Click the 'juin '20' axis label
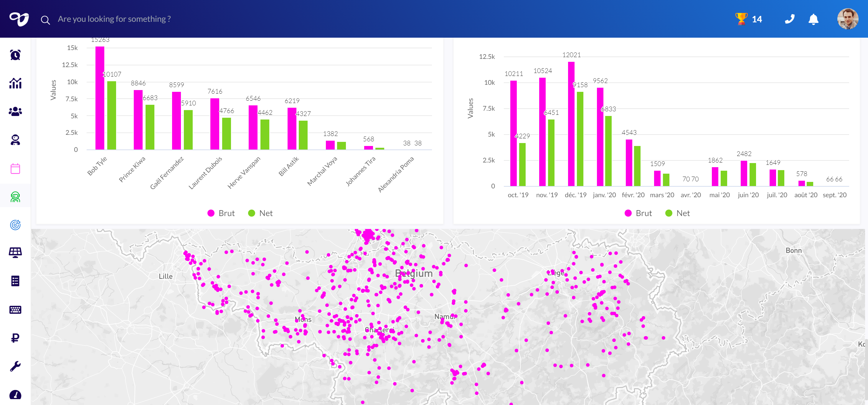The width and height of the screenshot is (868, 405). (x=748, y=195)
